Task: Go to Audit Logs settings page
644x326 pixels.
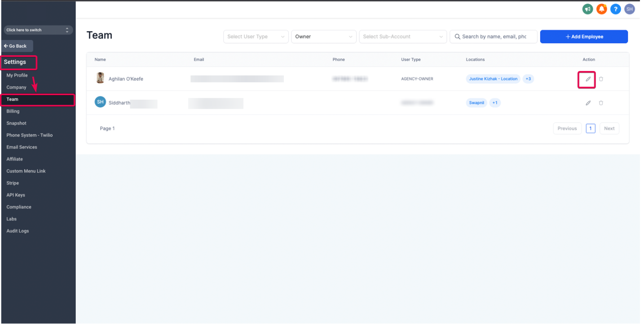Action: pos(18,231)
